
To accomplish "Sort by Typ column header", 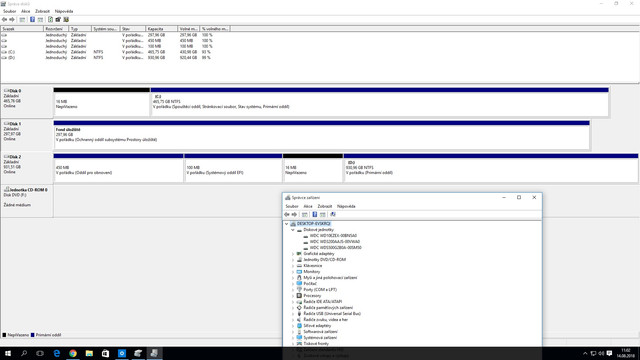I will (x=80, y=29).
